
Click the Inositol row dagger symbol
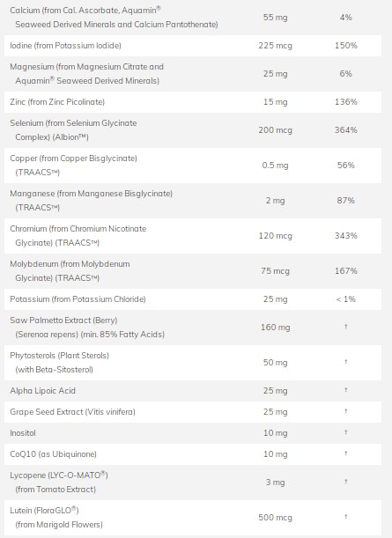(346, 432)
